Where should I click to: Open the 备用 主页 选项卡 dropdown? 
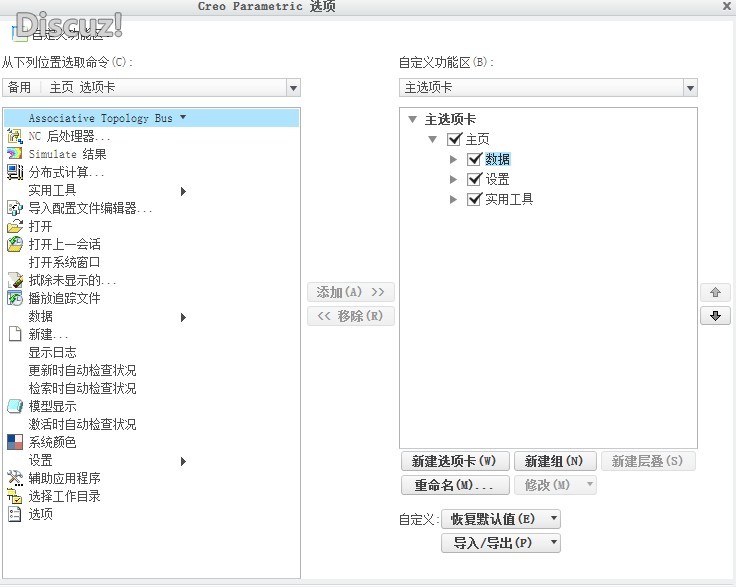pos(293,88)
